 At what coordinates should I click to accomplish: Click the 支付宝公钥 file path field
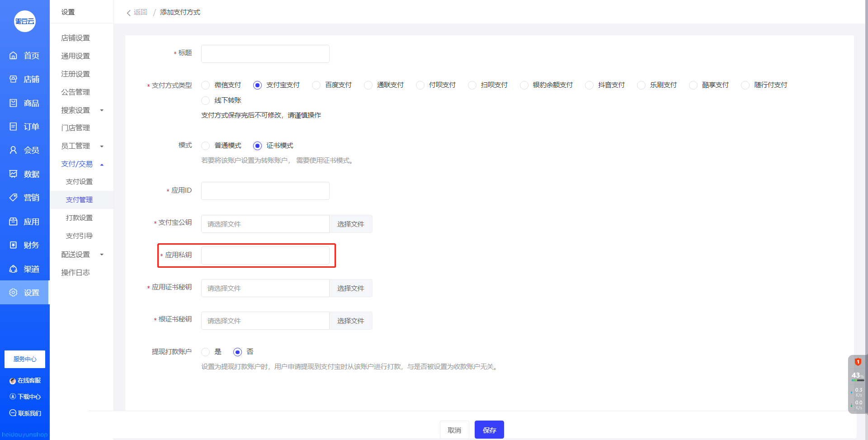point(265,224)
